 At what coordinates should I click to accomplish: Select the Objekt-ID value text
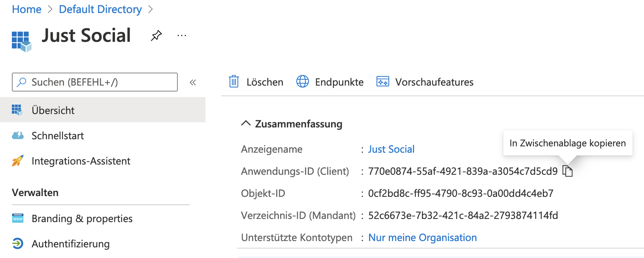461,193
